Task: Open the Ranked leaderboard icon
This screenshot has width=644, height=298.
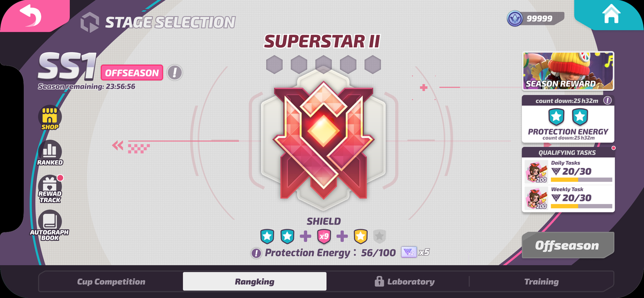Action: [50, 152]
